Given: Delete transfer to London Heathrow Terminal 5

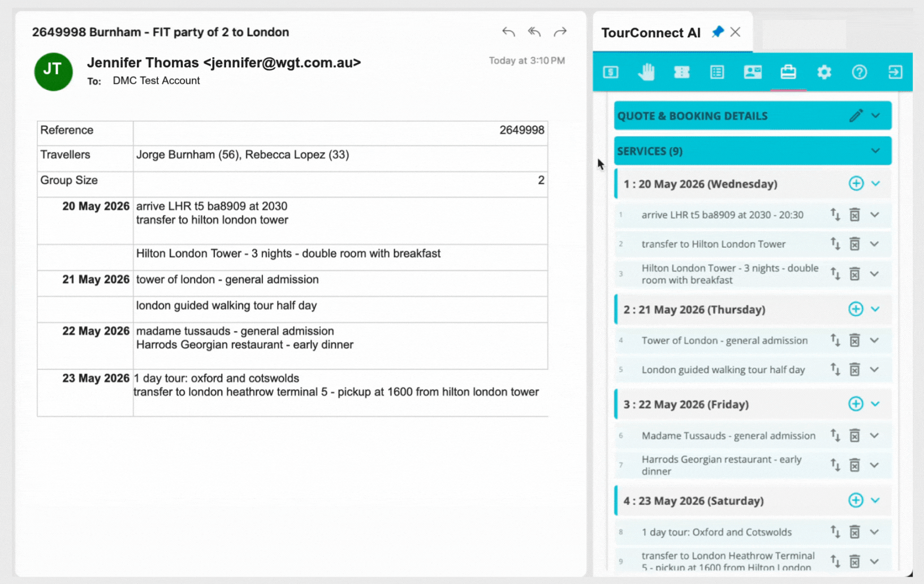Looking at the screenshot, I should 854,561.
